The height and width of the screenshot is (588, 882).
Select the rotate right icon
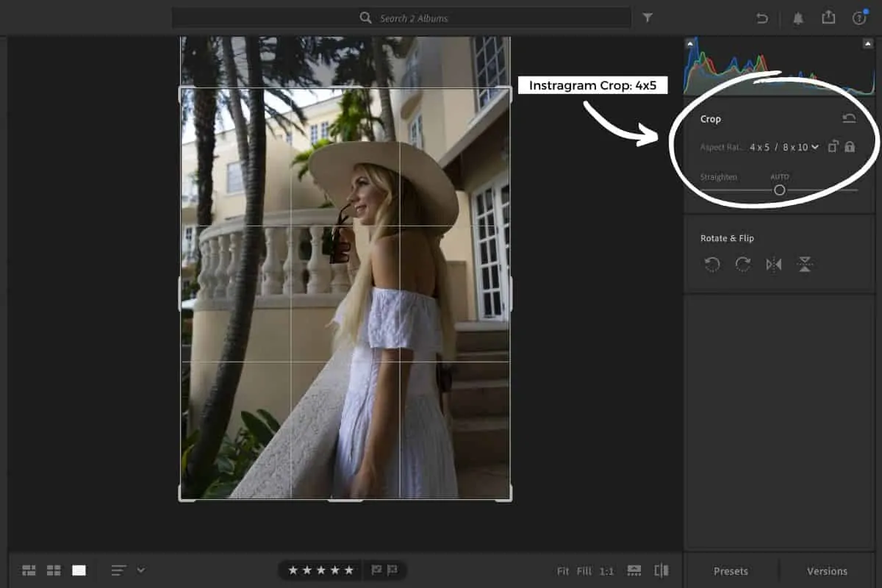point(742,265)
